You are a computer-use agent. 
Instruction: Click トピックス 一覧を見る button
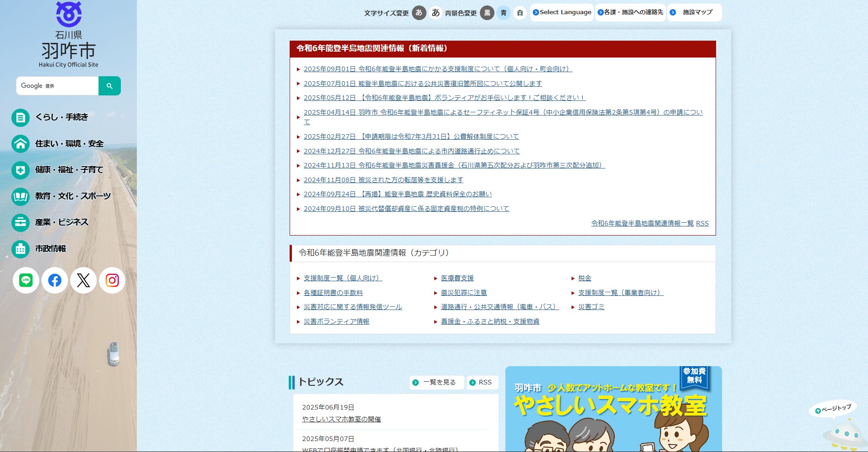pyautogui.click(x=437, y=383)
